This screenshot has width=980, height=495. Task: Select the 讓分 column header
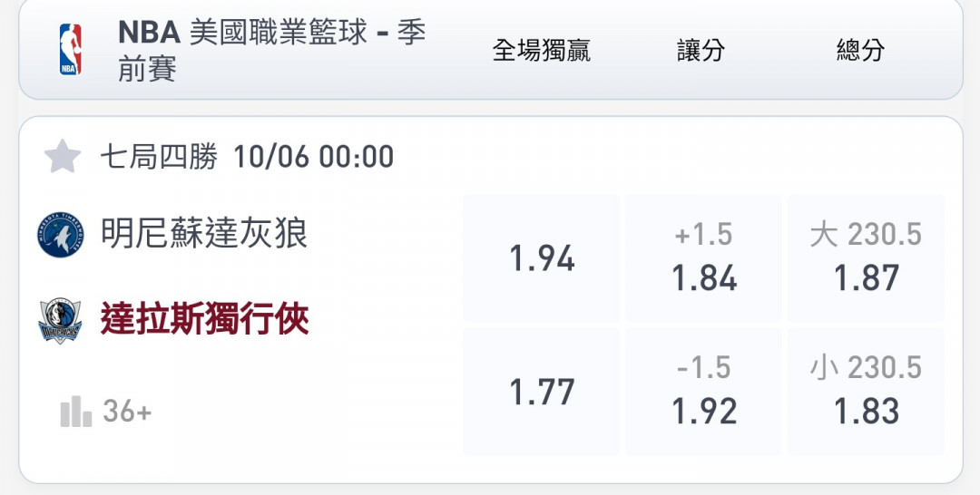701,51
